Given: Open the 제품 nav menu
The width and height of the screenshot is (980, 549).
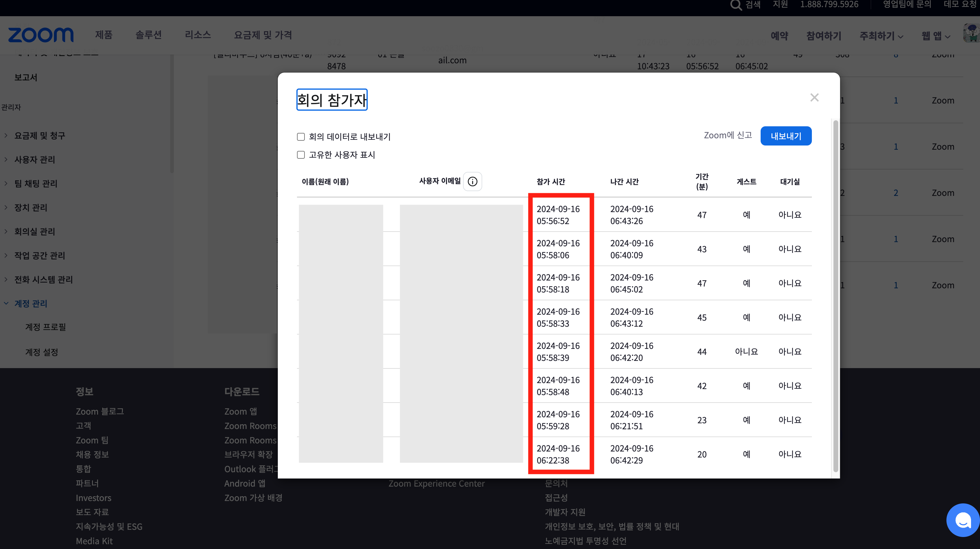Looking at the screenshot, I should coord(104,35).
